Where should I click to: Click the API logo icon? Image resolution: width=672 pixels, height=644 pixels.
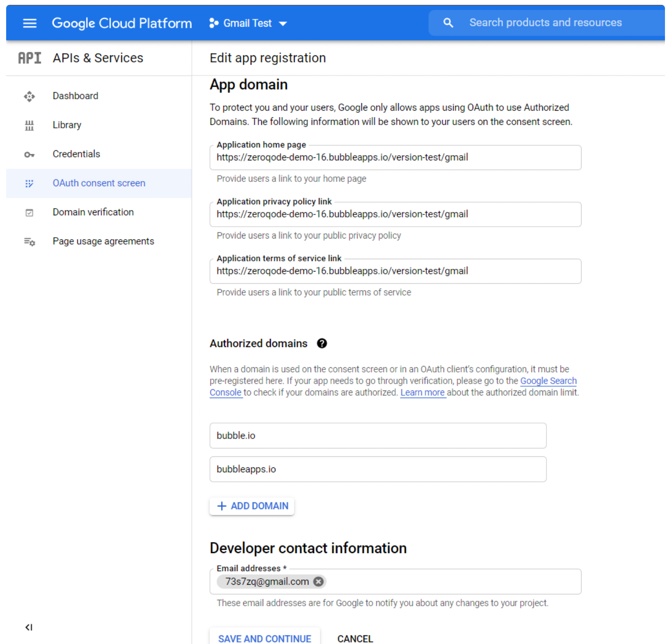click(x=29, y=58)
